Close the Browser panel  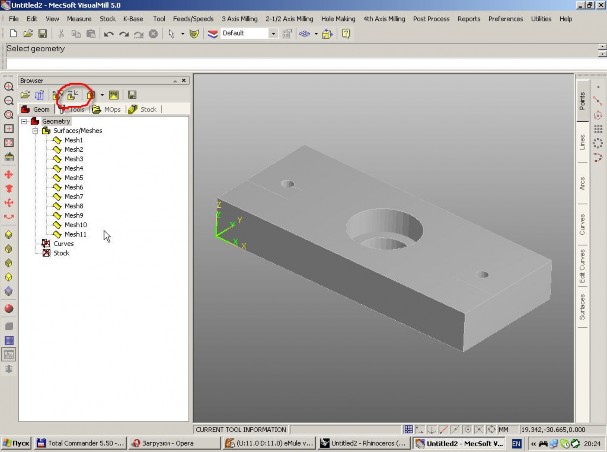(x=184, y=80)
